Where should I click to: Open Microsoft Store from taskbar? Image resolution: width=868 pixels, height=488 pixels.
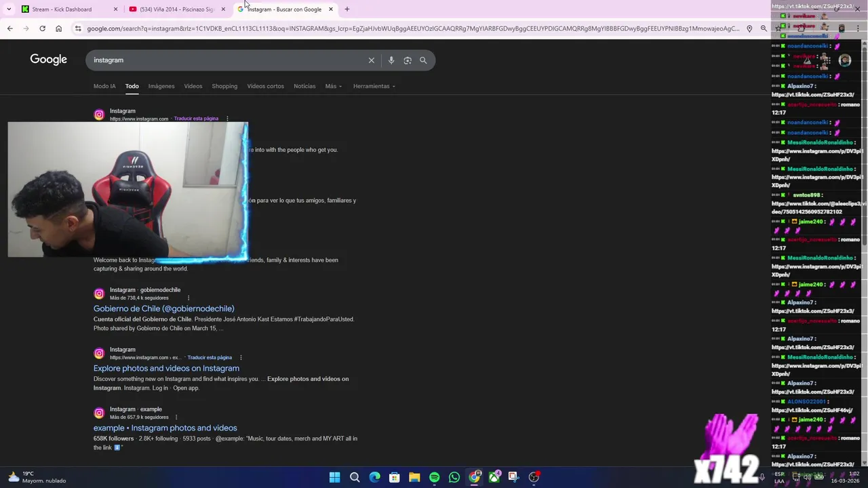[x=394, y=477]
